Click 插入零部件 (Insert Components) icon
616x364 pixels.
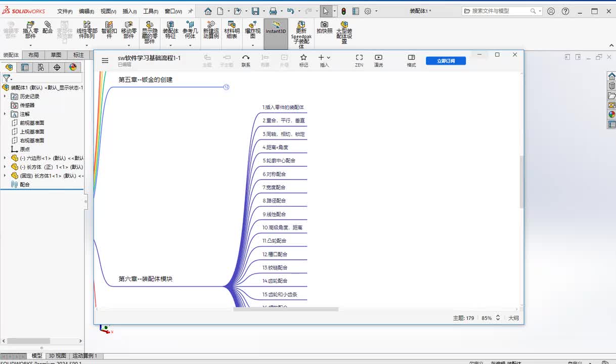(x=30, y=29)
